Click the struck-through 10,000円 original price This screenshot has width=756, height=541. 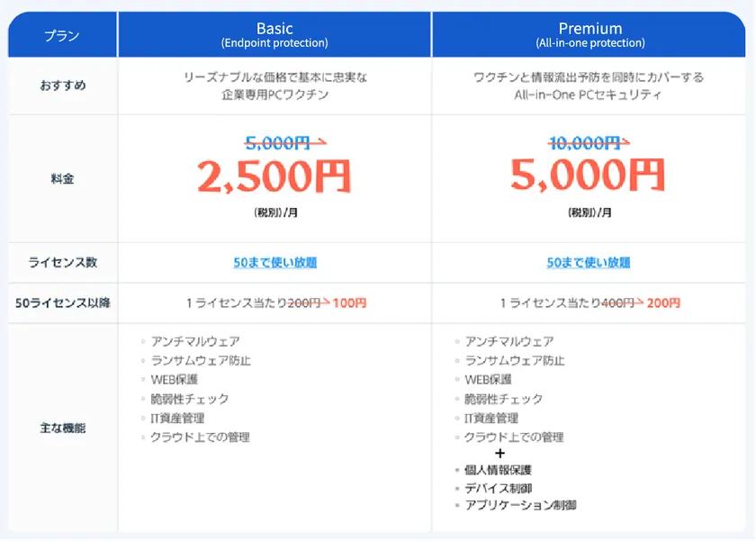pos(586,141)
